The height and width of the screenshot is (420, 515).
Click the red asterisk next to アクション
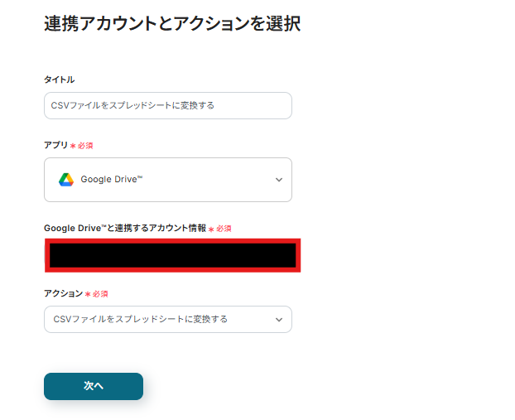coord(88,294)
